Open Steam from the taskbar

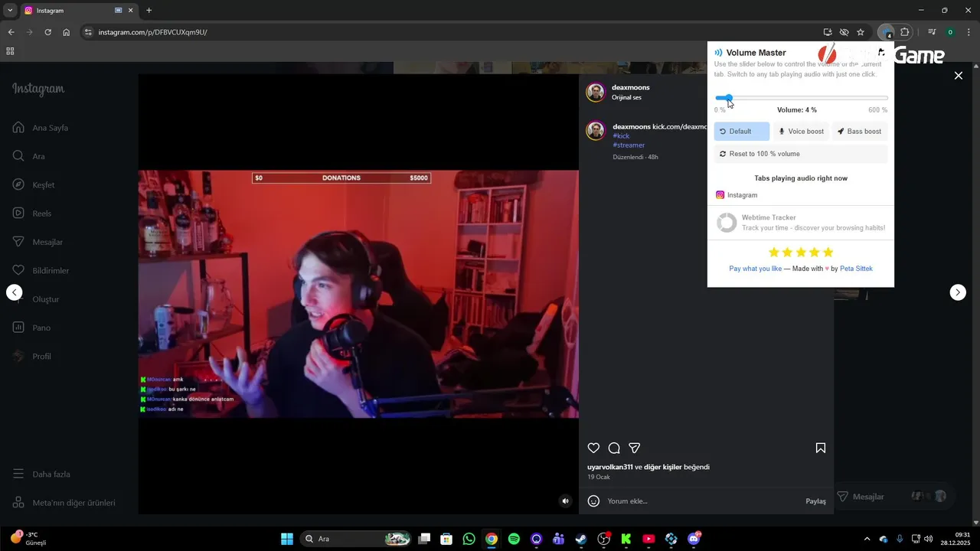click(x=581, y=539)
